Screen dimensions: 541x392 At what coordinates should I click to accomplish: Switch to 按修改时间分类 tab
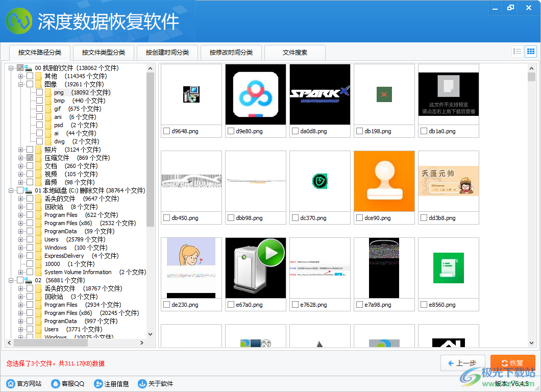pyautogui.click(x=231, y=53)
